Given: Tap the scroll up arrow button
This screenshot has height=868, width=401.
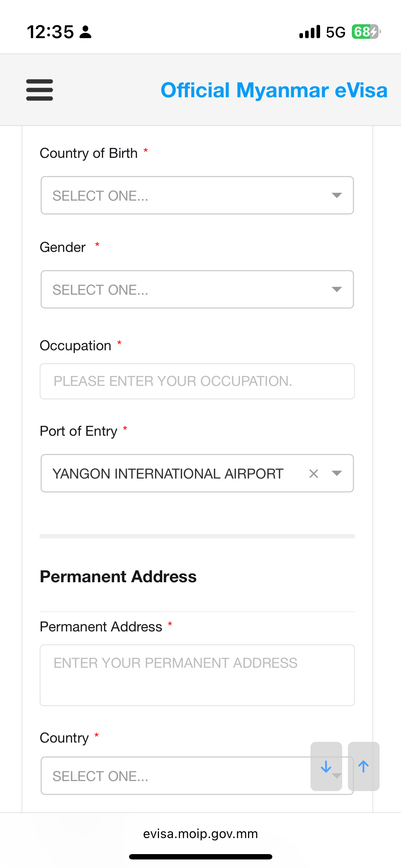Looking at the screenshot, I should 363,766.
